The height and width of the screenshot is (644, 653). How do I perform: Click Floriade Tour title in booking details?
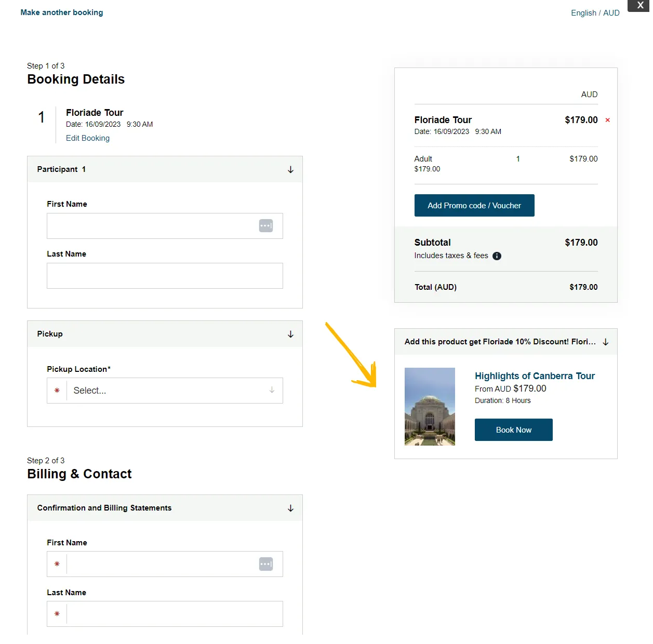pyautogui.click(x=95, y=113)
